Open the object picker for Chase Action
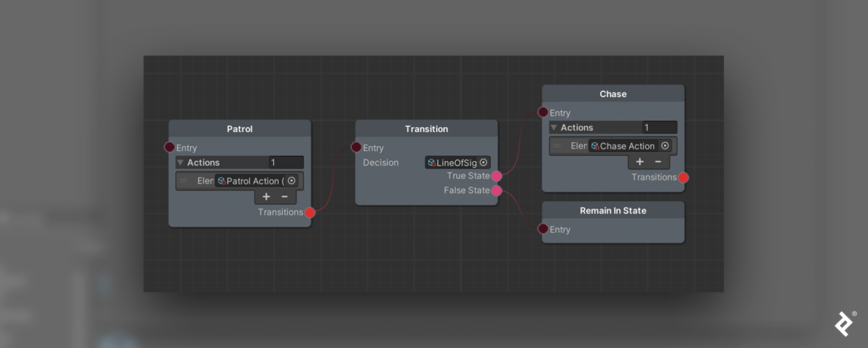 665,146
